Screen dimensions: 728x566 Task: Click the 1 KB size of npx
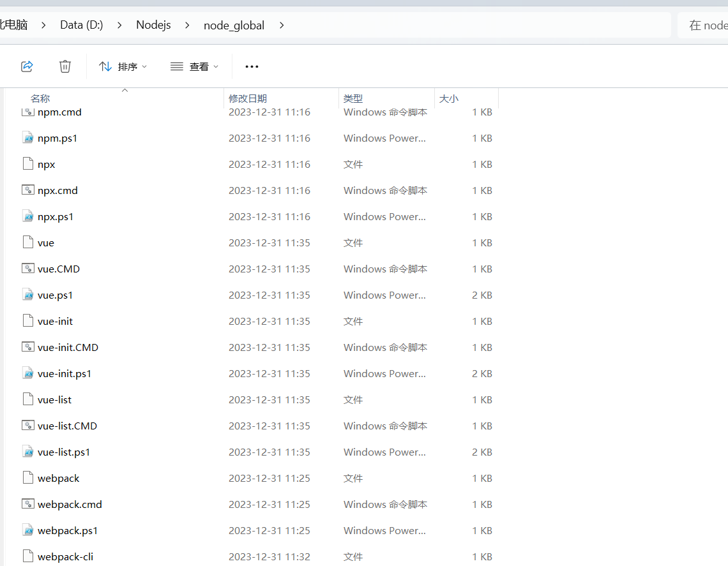click(x=482, y=164)
